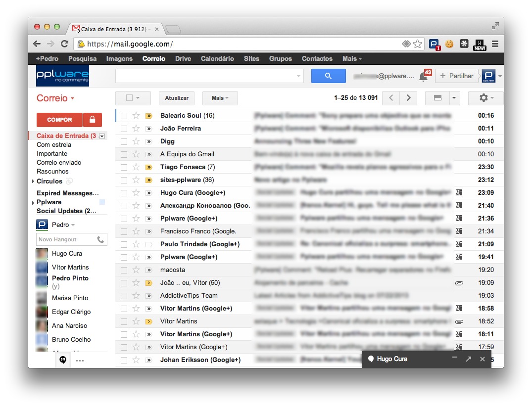532x407 pixels.
Task: Click the three dots icon at sidebar bottom
Action: (x=80, y=361)
